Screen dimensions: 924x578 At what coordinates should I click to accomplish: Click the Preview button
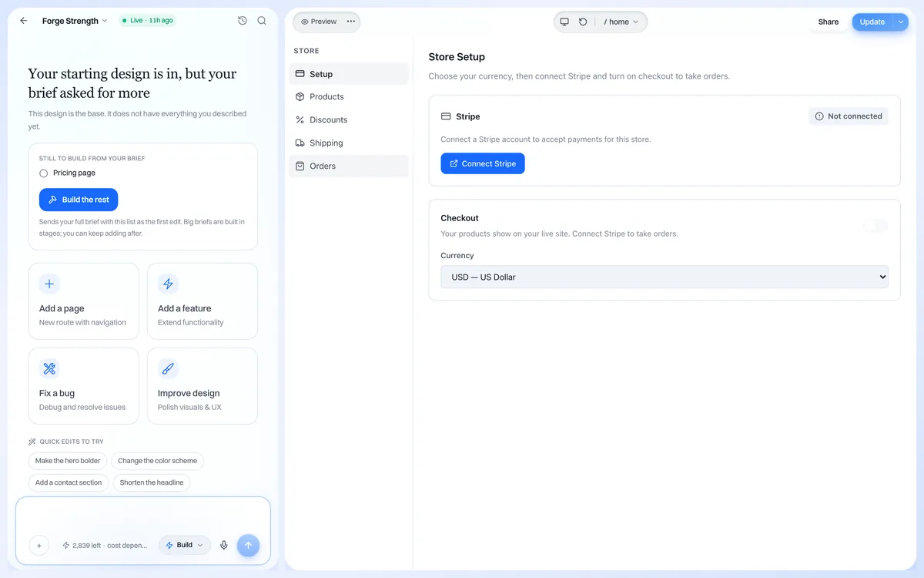[319, 22]
